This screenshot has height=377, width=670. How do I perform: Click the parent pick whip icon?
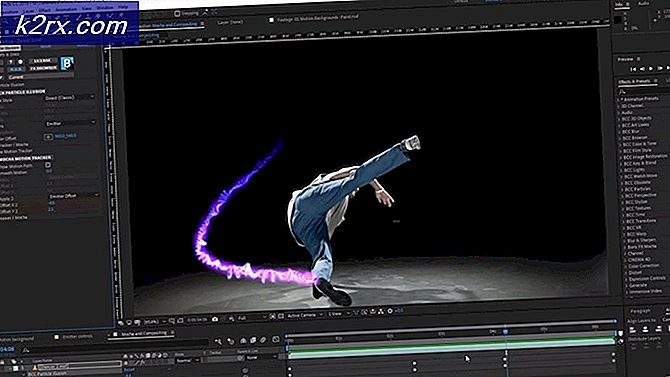[x=239, y=358]
